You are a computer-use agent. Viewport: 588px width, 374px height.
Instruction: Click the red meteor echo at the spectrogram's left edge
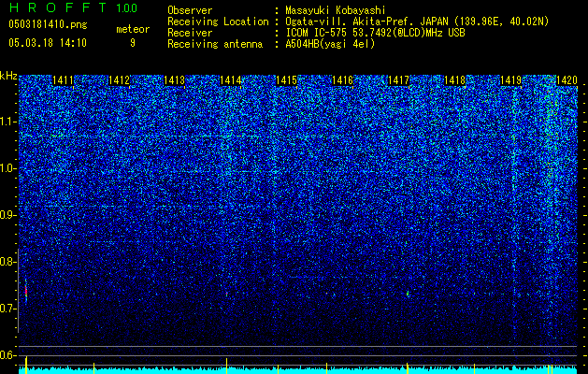point(26,291)
